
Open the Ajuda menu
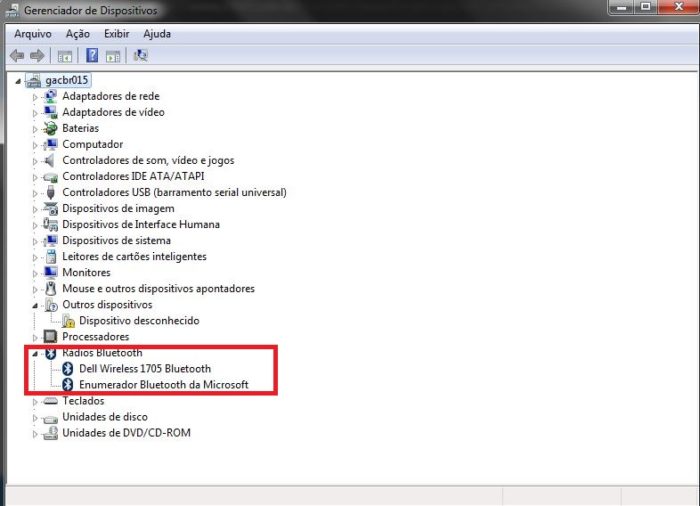pos(157,34)
